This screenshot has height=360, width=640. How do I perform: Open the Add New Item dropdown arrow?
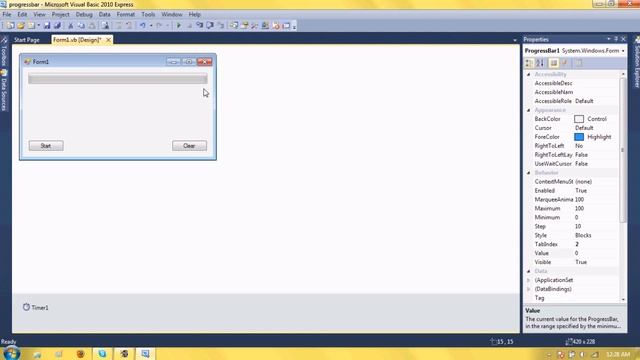38,26
